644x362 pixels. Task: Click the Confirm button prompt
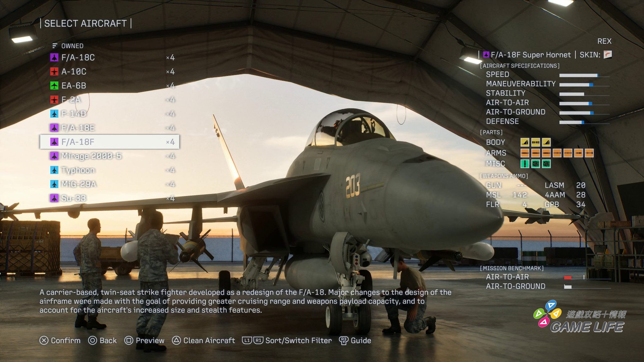point(60,340)
